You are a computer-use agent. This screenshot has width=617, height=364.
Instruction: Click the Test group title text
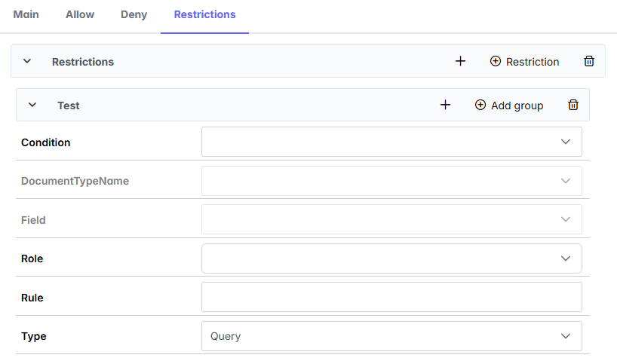pyautogui.click(x=69, y=106)
